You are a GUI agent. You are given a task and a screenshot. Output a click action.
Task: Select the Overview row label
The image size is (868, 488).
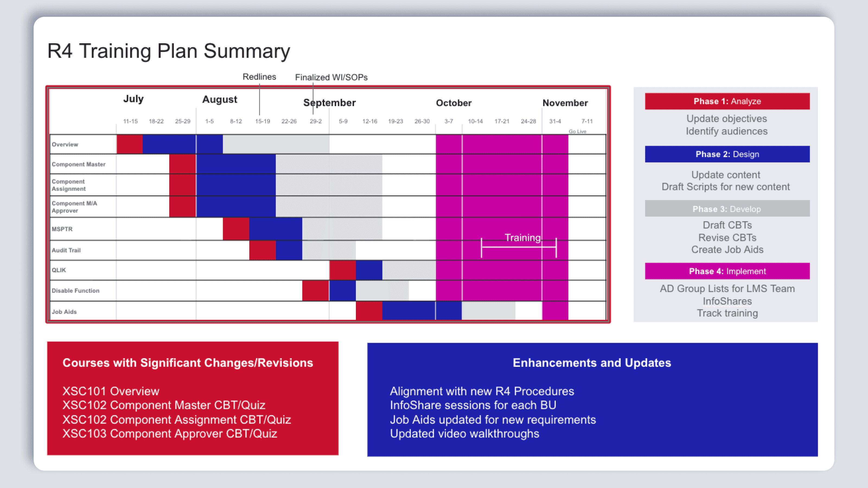click(x=65, y=145)
